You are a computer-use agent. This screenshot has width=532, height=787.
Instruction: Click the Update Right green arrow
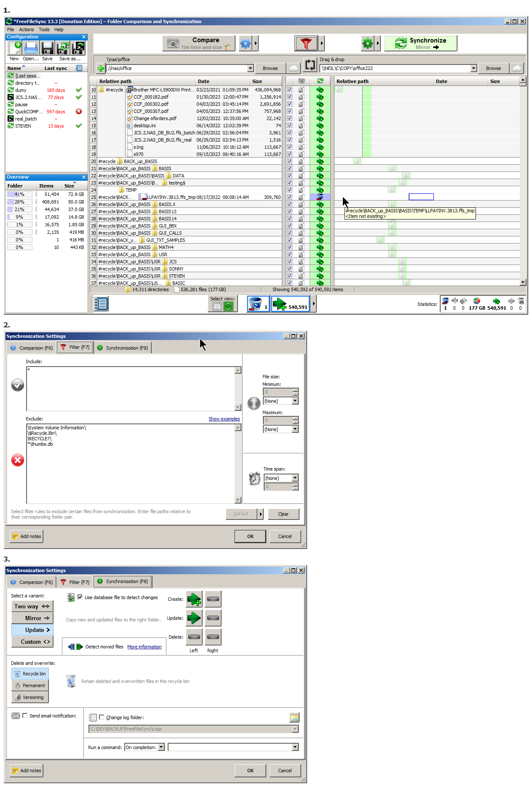(194, 618)
